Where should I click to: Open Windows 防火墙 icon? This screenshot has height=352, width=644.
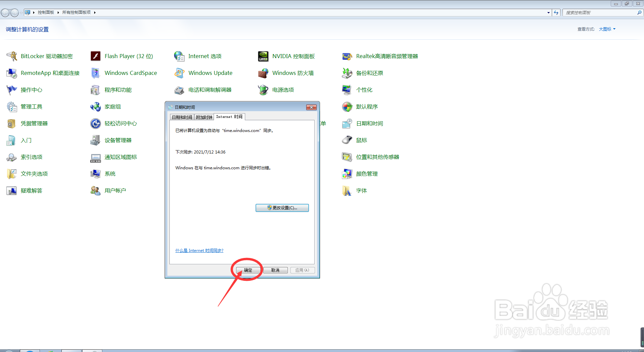pos(263,73)
